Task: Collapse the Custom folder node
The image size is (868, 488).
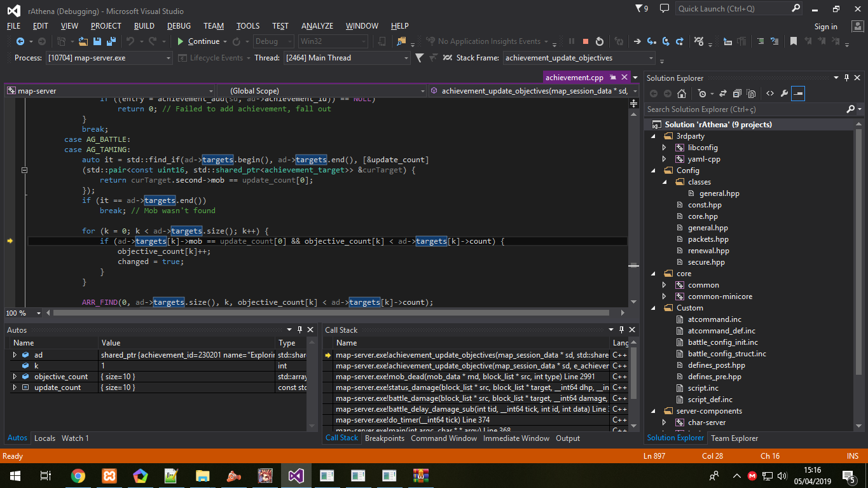Action: pyautogui.click(x=653, y=307)
